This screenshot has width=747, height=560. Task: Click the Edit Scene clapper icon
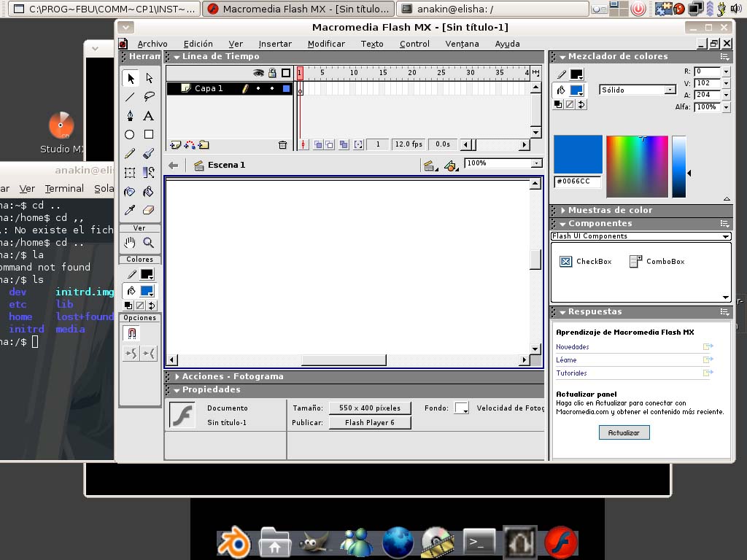430,166
